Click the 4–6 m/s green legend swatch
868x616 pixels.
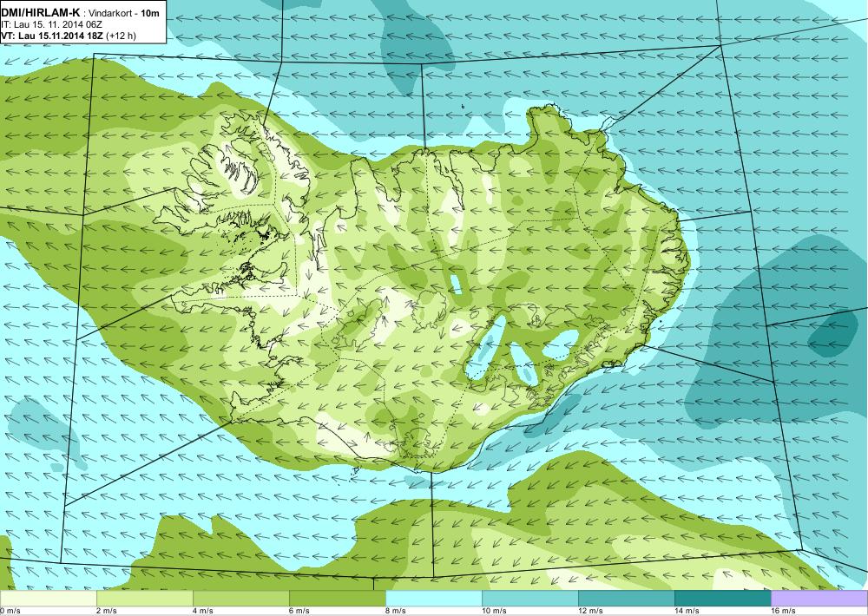coord(241,599)
